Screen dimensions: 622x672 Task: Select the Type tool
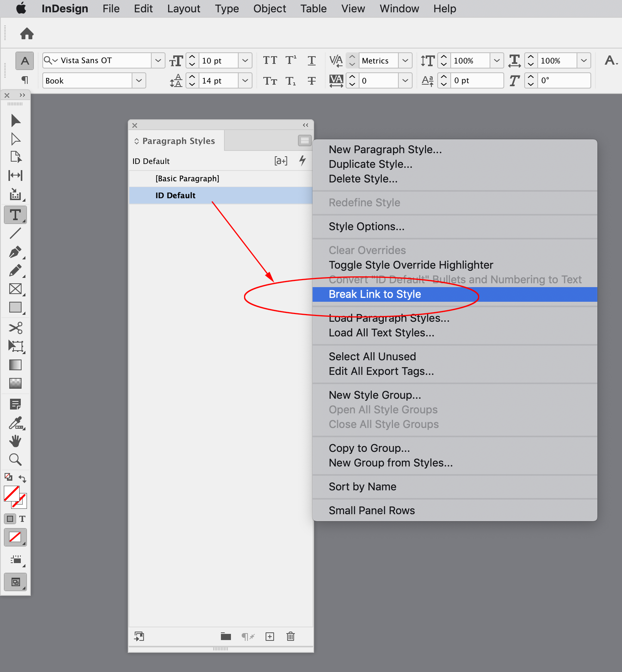[x=15, y=214]
